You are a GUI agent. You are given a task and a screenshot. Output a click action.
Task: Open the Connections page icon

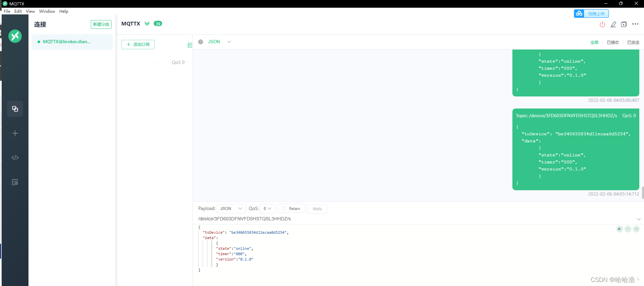coord(15,109)
